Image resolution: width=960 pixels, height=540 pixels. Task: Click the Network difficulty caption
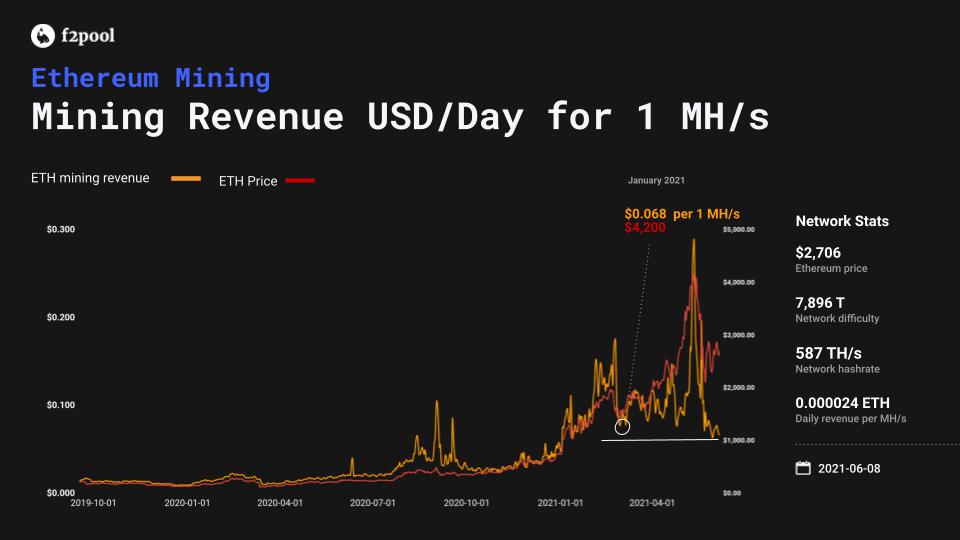(x=837, y=318)
